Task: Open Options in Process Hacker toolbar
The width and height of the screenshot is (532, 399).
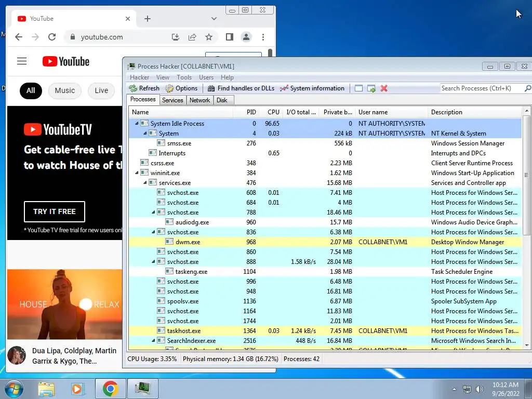Action: click(181, 88)
